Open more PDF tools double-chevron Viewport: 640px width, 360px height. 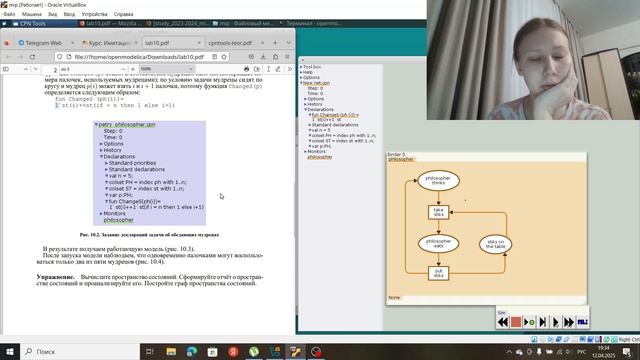(289, 69)
